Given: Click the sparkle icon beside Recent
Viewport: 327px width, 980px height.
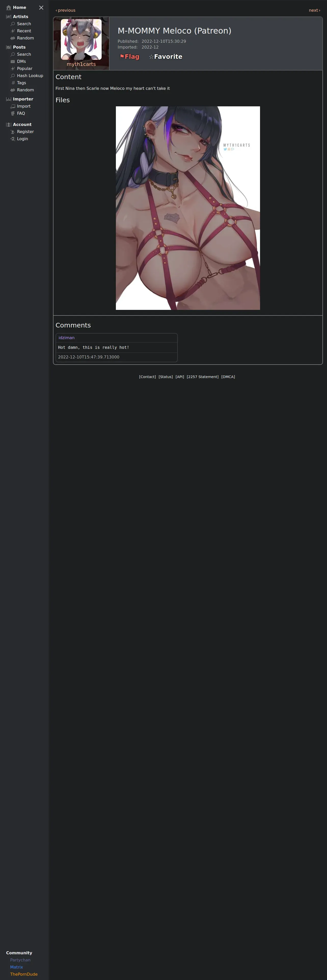Looking at the screenshot, I should pyautogui.click(x=13, y=31).
